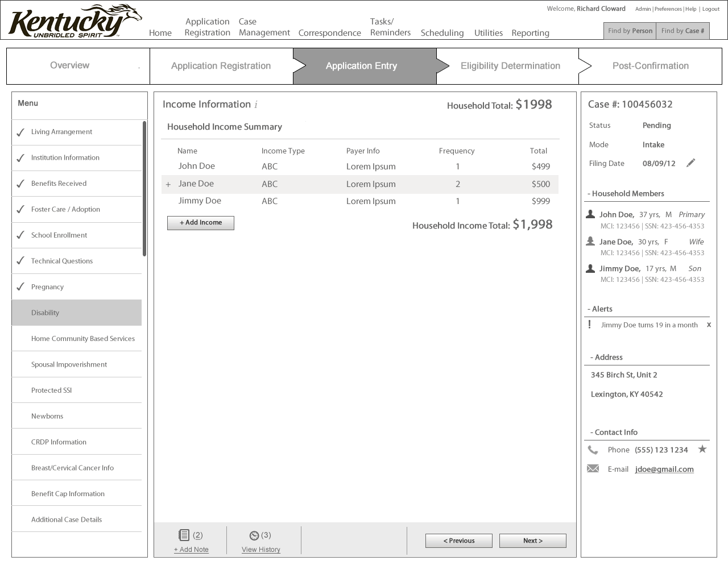Screen dimensions: 728x582
Task: Edit the filing date with the pencil icon
Action: pyautogui.click(x=691, y=163)
